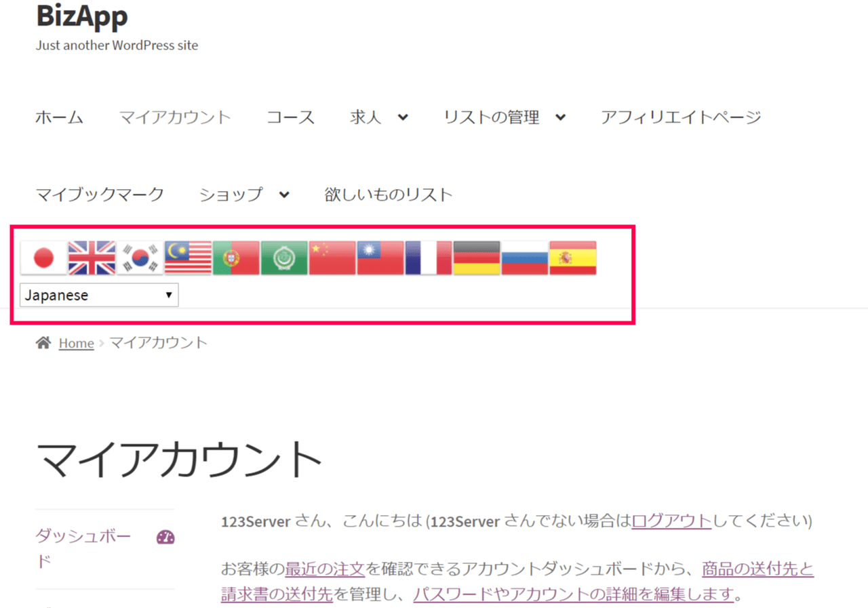Click the dashboard gauge icon
Viewport: 868px width, 608px height.
coord(165,538)
